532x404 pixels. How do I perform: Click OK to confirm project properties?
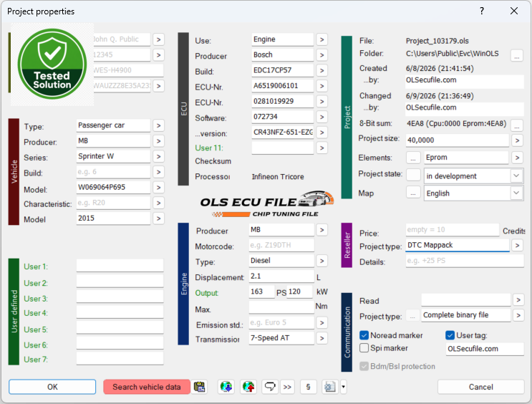click(52, 387)
